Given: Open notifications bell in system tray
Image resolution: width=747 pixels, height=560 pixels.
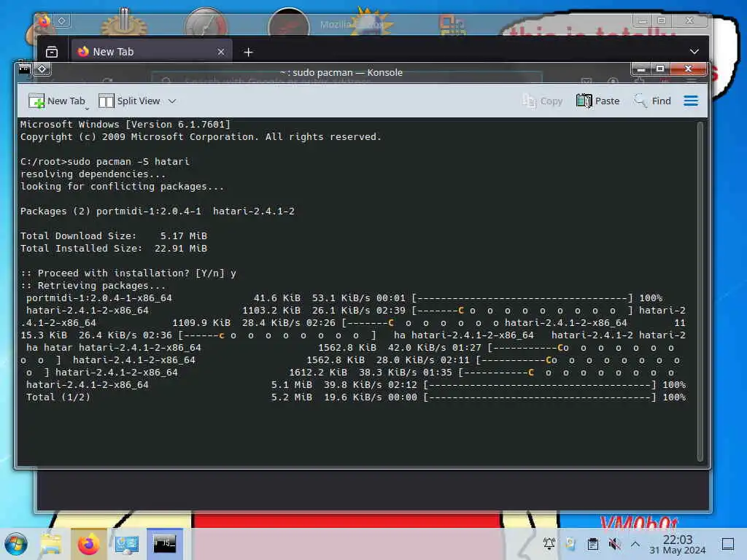Looking at the screenshot, I should 549,544.
